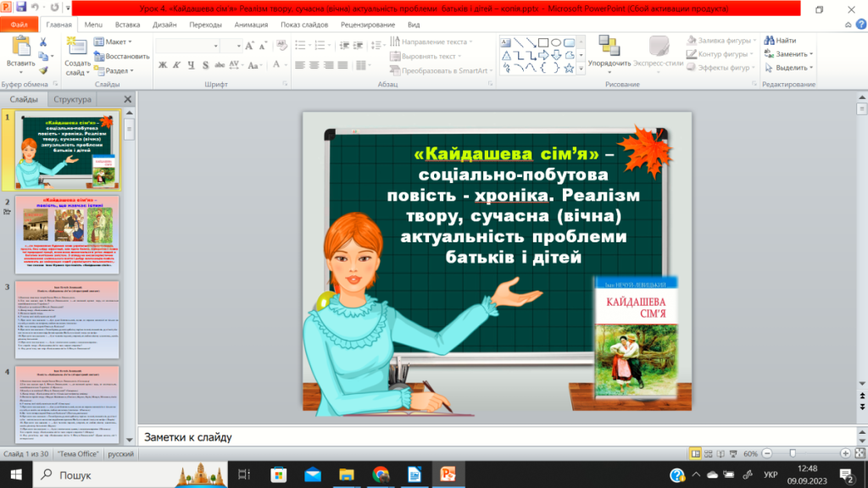Zoom in using the status bar zoom slider

(846, 453)
